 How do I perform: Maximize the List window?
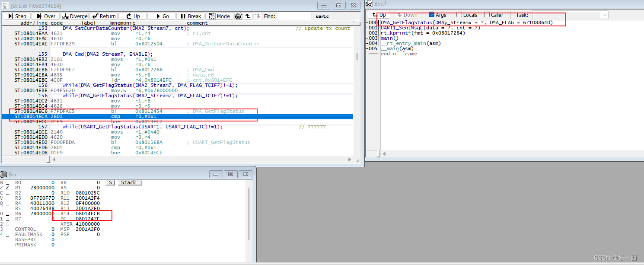coord(338,5)
